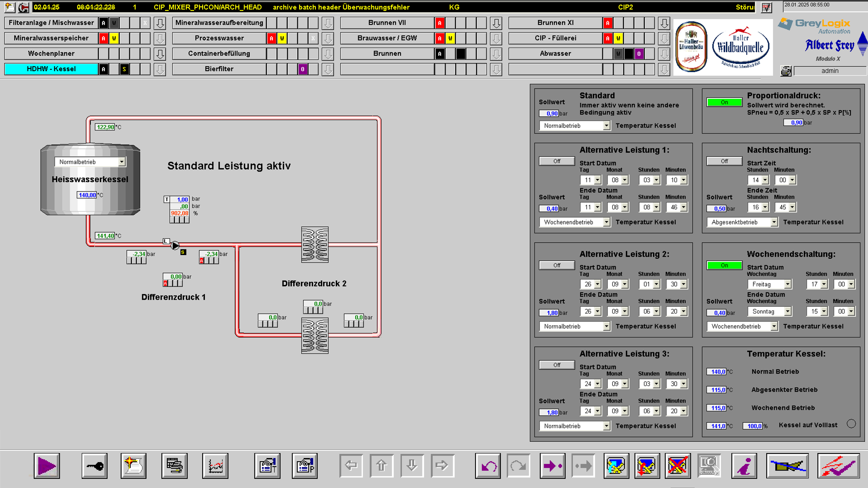Open Nachtschaltung Abgesenktbetrieb dropdown
868x488 pixels.
(774, 222)
